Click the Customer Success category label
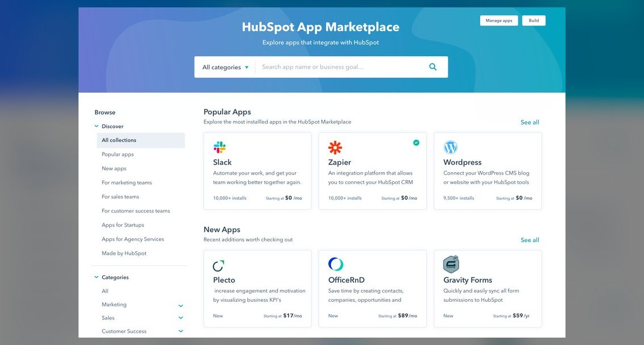Image resolution: width=644 pixels, height=345 pixels. 124,331
